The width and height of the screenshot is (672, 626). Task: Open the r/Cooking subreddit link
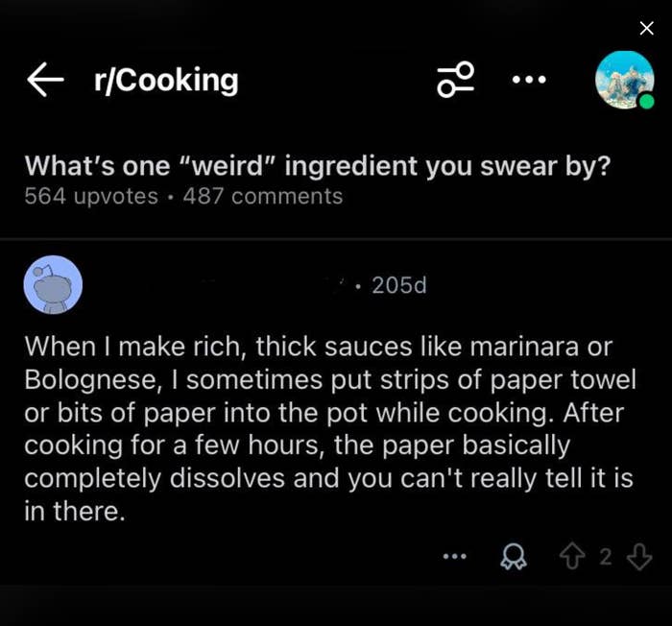[x=166, y=81]
